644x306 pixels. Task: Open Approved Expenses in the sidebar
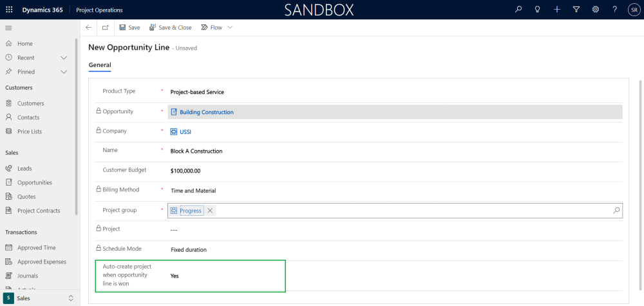pos(41,262)
